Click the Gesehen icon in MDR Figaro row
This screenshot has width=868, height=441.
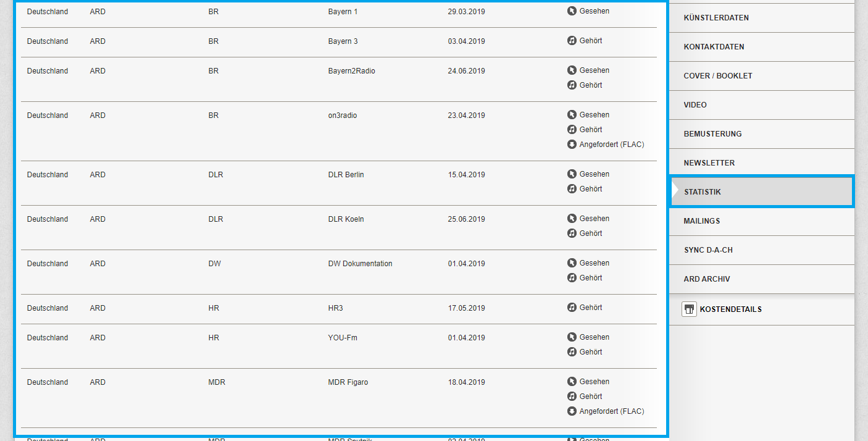click(x=572, y=382)
